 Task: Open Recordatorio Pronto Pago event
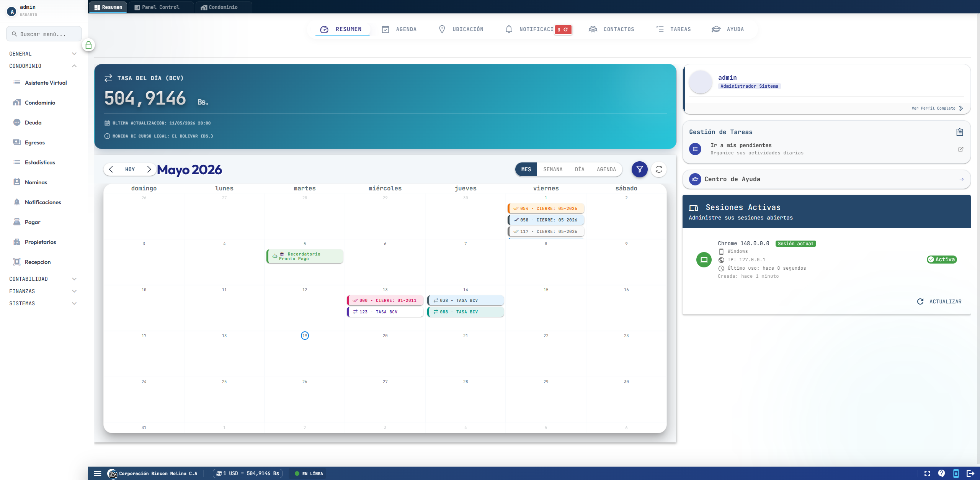[305, 256]
